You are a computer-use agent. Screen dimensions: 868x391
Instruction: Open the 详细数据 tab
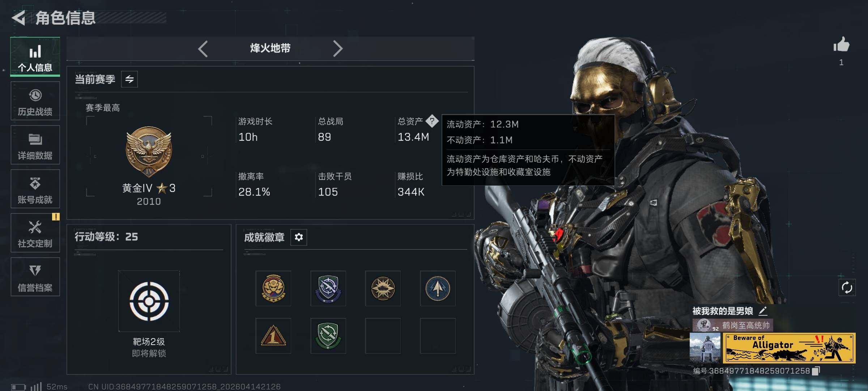tap(35, 145)
